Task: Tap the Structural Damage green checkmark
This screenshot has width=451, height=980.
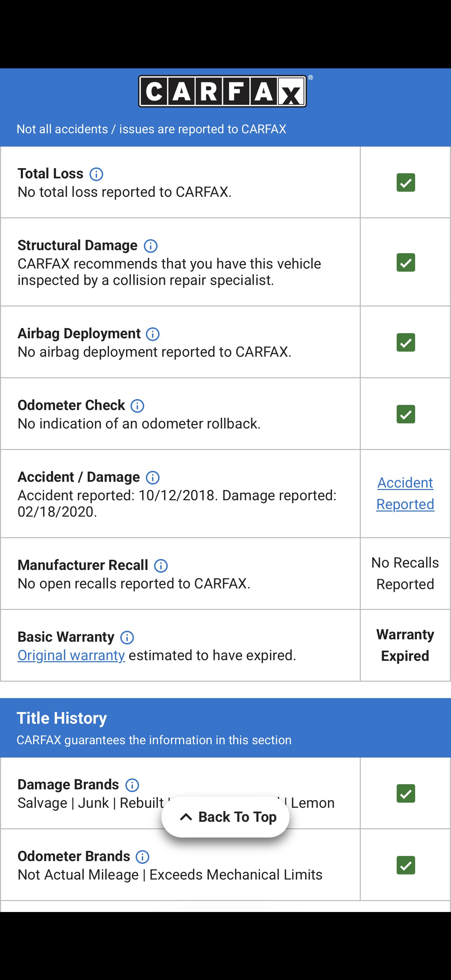Action: click(406, 262)
